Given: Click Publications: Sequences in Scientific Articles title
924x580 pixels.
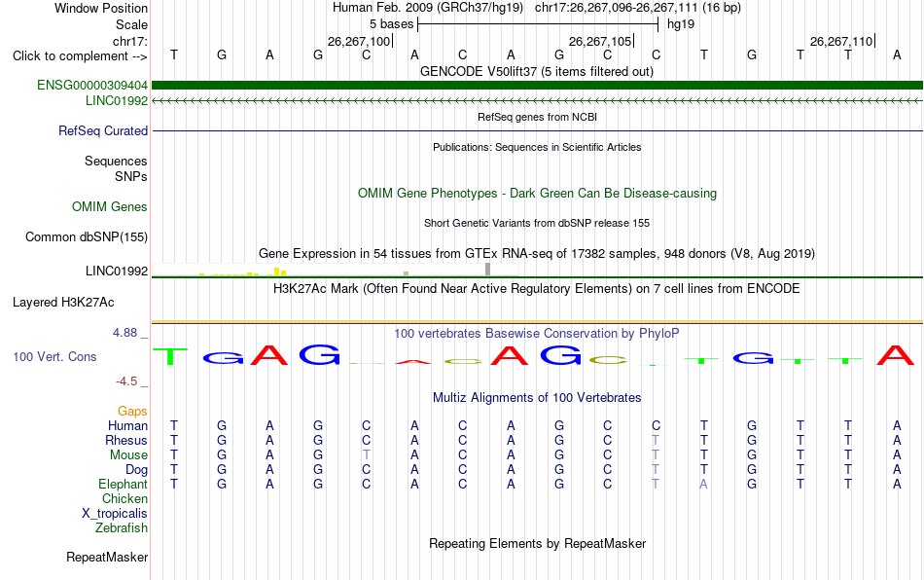Looking at the screenshot, I should pos(537,147).
